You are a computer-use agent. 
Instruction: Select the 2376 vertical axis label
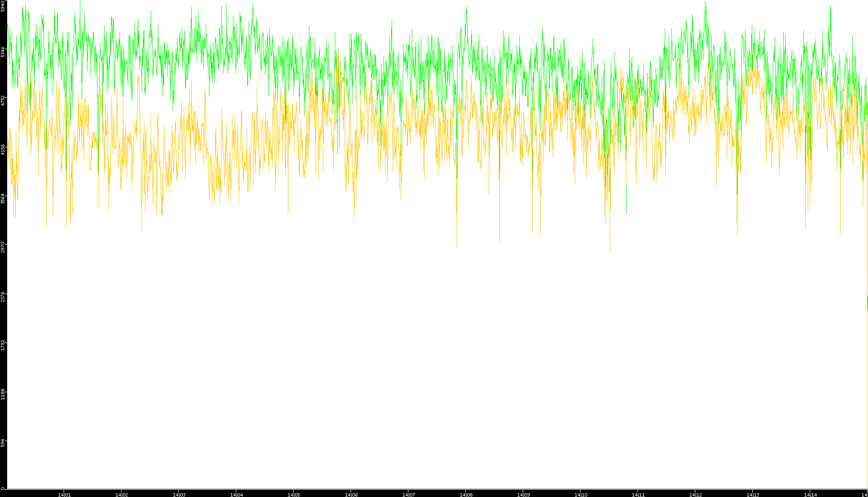pyautogui.click(x=3, y=296)
